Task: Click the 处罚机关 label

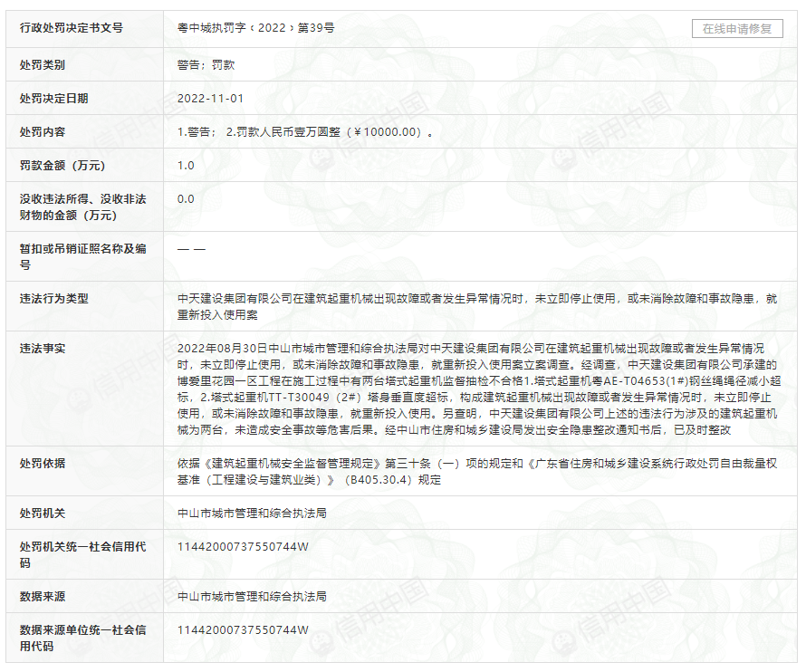Action: (43, 513)
